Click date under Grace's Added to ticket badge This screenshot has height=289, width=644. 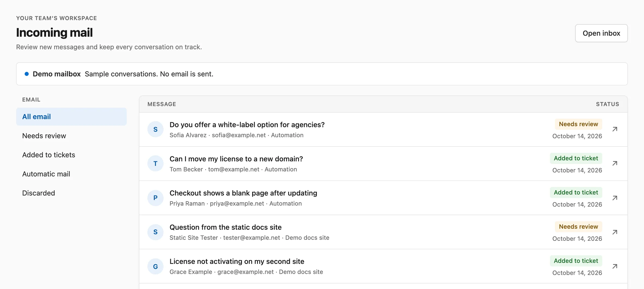click(577, 273)
